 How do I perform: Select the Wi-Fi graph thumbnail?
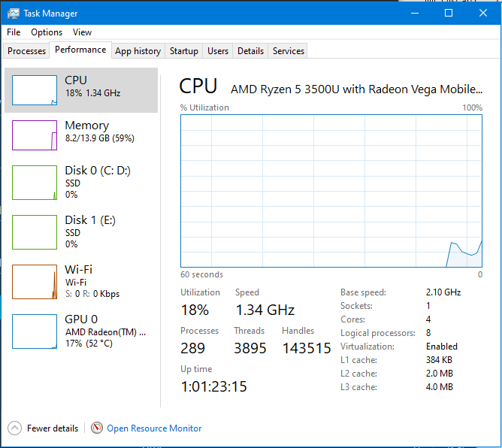[x=35, y=282]
